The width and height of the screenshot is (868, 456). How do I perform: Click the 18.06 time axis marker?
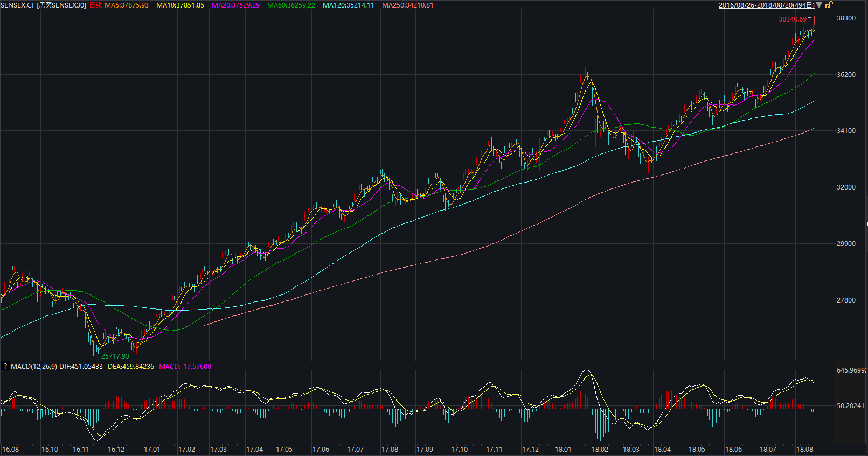click(734, 450)
